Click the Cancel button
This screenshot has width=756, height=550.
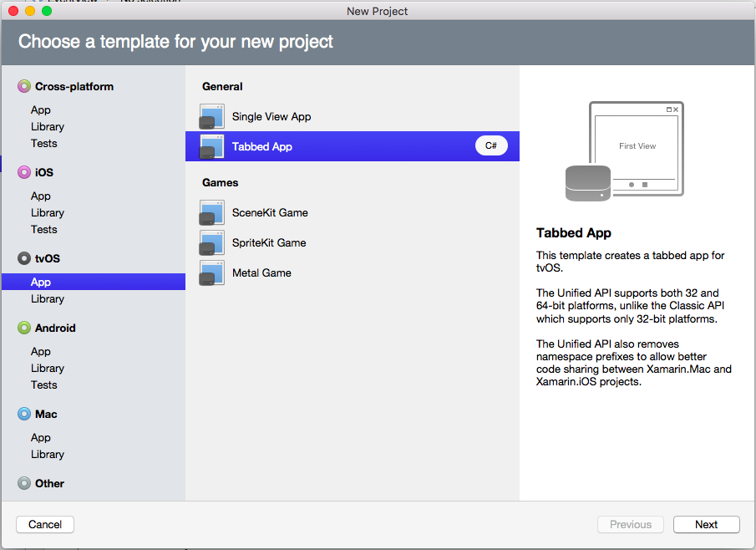pos(45,524)
